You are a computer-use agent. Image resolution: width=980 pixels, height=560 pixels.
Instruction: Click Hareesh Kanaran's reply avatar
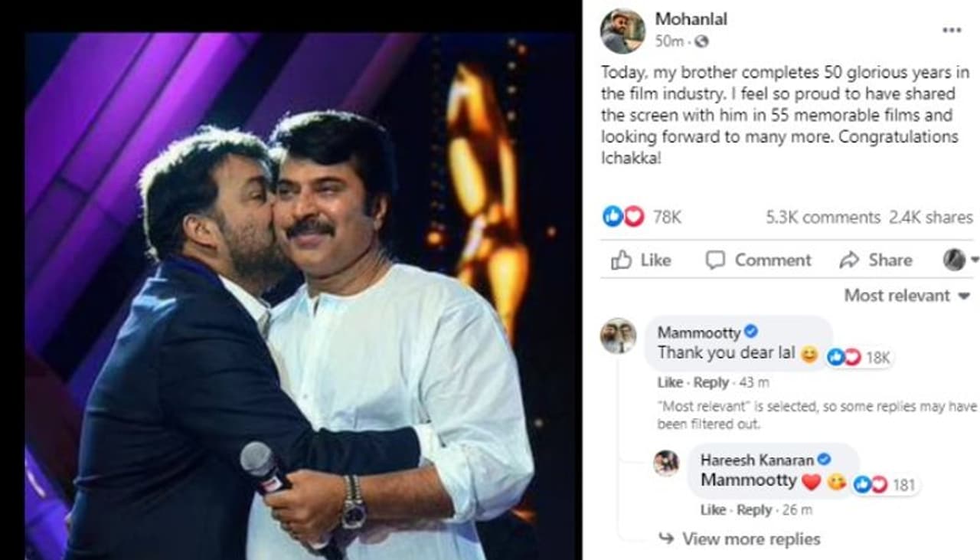tap(666, 463)
